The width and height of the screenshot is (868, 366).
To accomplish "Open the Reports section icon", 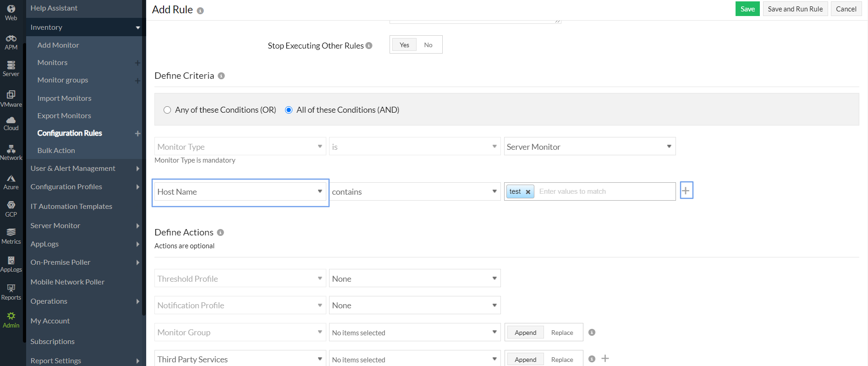I will pyautogui.click(x=11, y=292).
